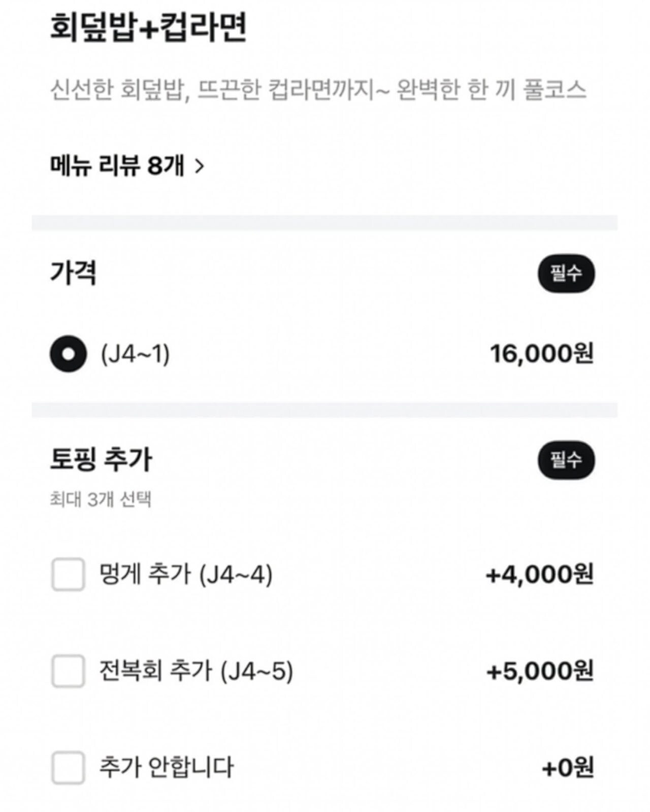
Task: Click the 필수 badge next to 토핑 추가
Action: (566, 460)
